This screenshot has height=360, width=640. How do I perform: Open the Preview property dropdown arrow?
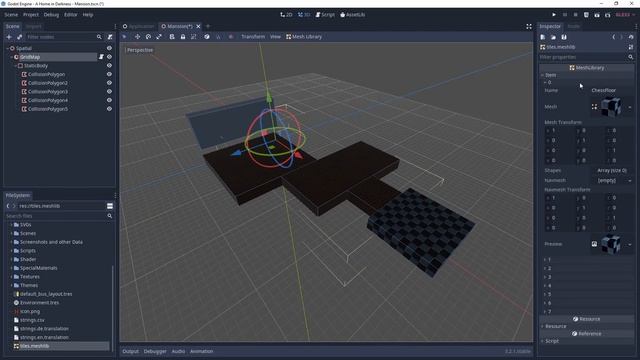[630, 244]
